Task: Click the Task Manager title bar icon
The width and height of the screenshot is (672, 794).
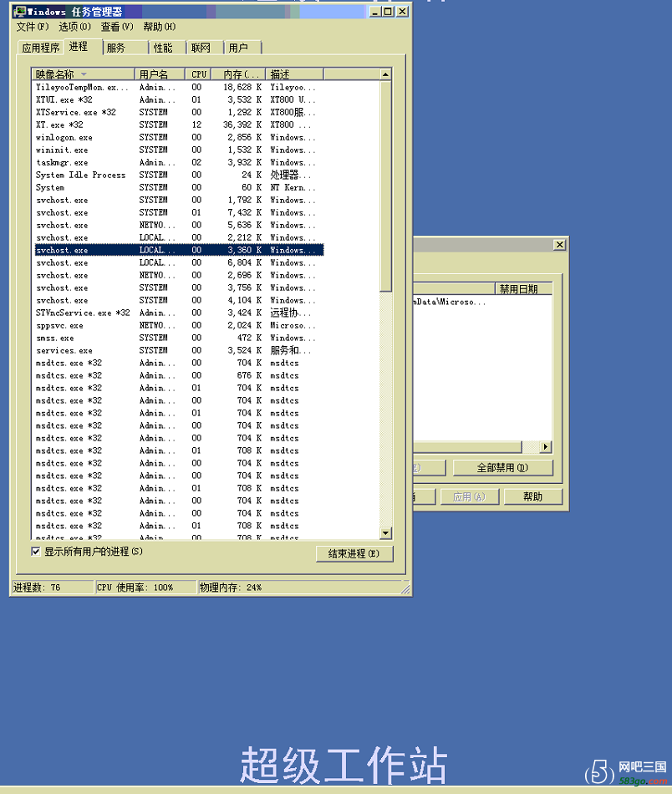Action: (x=20, y=11)
